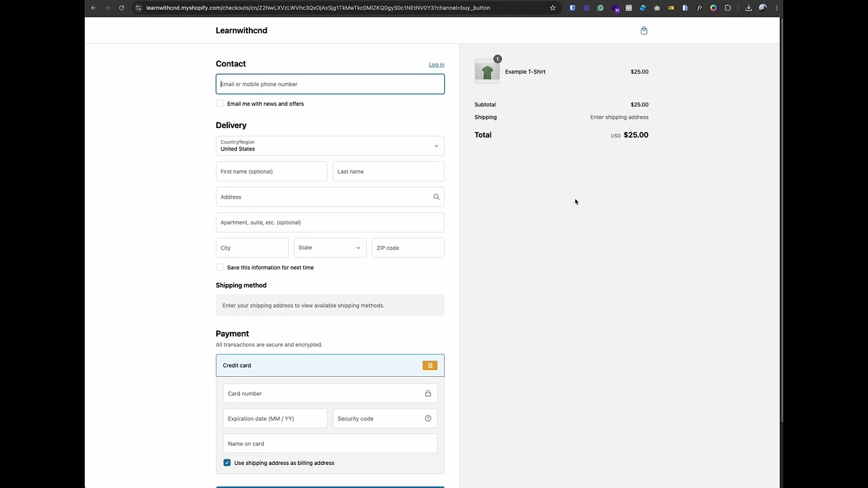Viewport: 868px width, 488px height.
Task: Click the Expiration date (MM / YY) field
Action: [x=275, y=418]
